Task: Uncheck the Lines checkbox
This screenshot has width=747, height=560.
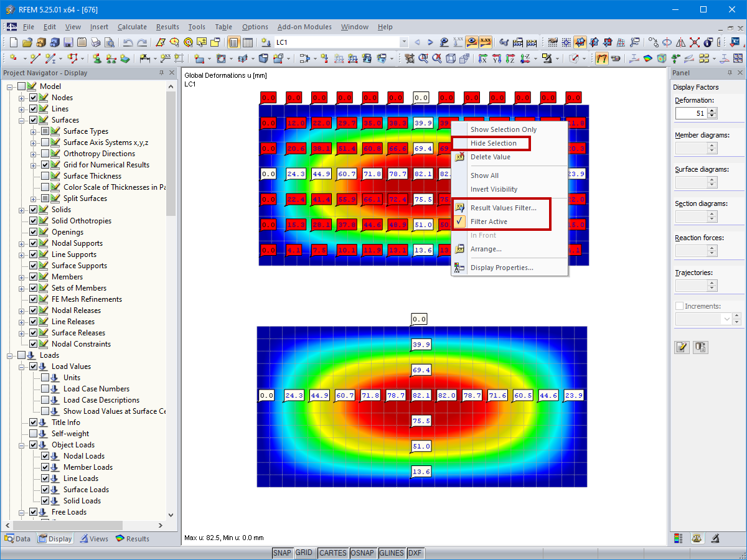Action: [34, 109]
